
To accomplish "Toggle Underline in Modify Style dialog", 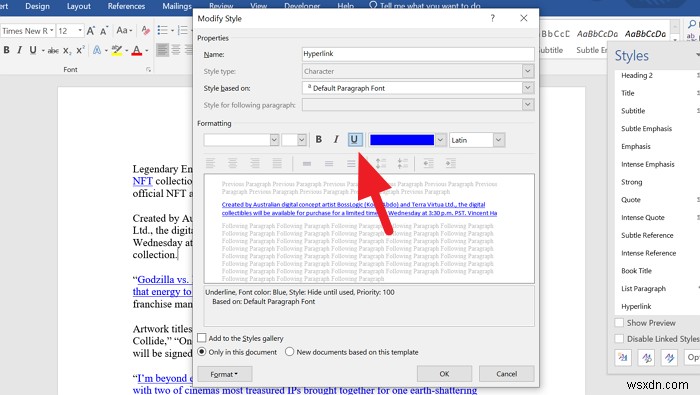I will click(354, 140).
